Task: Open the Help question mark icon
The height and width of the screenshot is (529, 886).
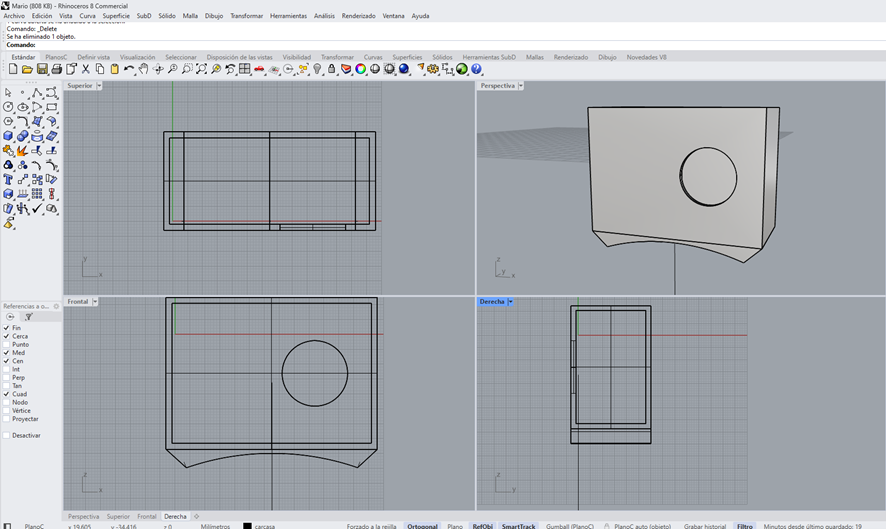Action: (x=476, y=70)
